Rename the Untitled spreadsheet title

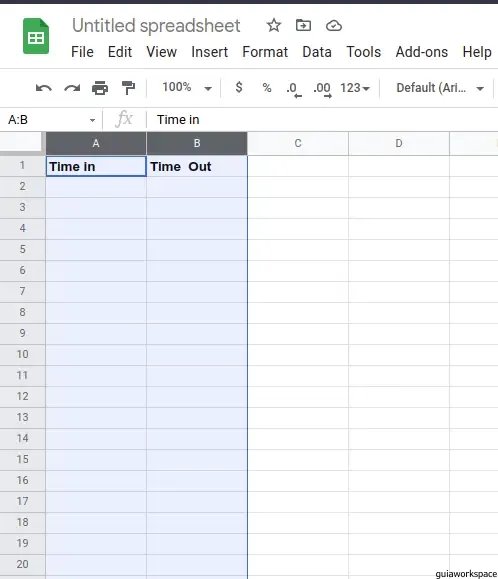tap(156, 25)
